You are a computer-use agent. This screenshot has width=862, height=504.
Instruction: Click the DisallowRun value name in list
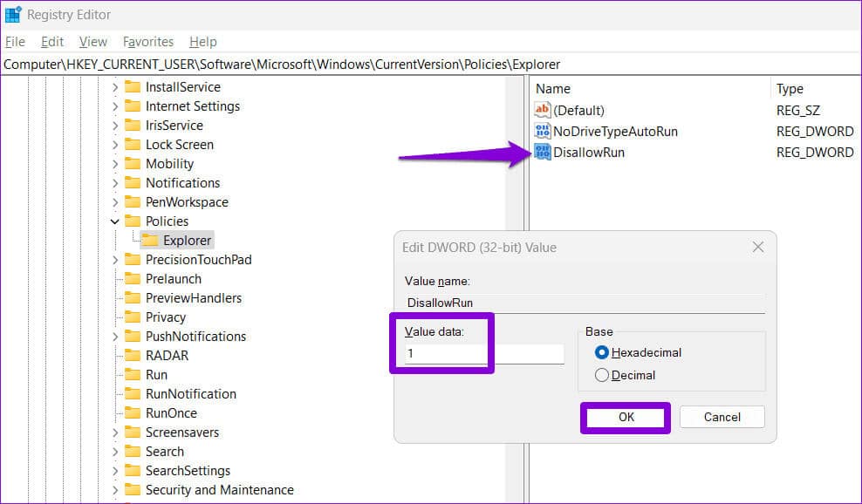pos(589,153)
